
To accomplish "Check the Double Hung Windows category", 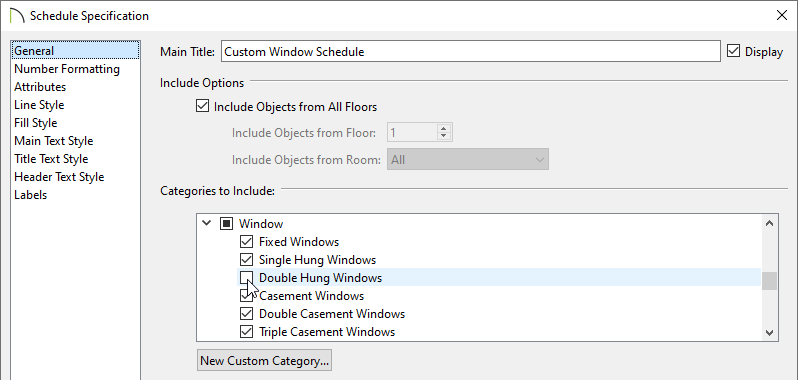I will (x=246, y=278).
